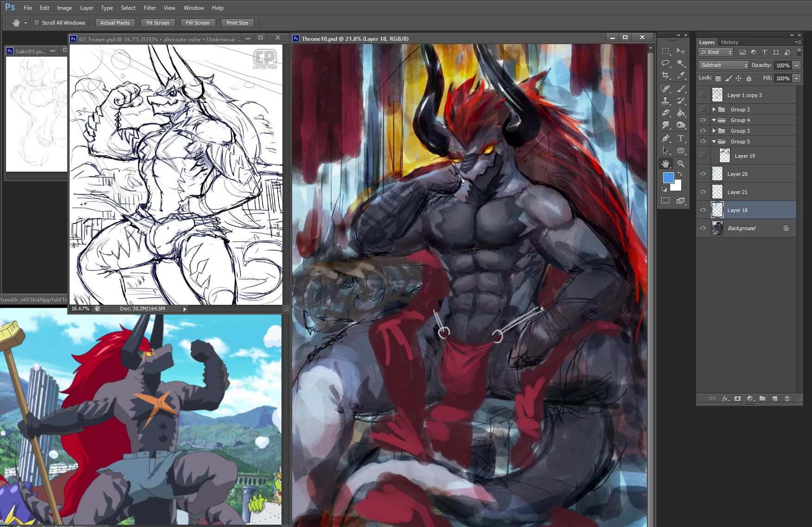Open the Image menu
This screenshot has height=527, width=812.
pos(64,8)
